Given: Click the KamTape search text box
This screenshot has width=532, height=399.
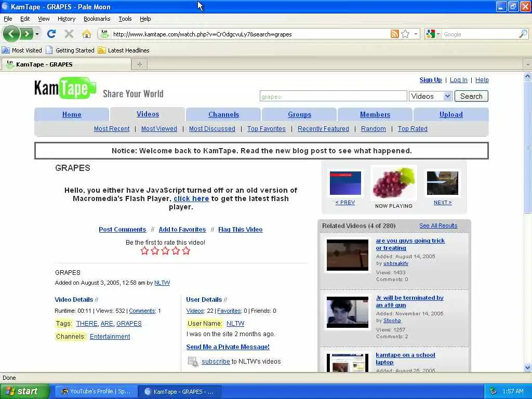Looking at the screenshot, I should pos(333,96).
